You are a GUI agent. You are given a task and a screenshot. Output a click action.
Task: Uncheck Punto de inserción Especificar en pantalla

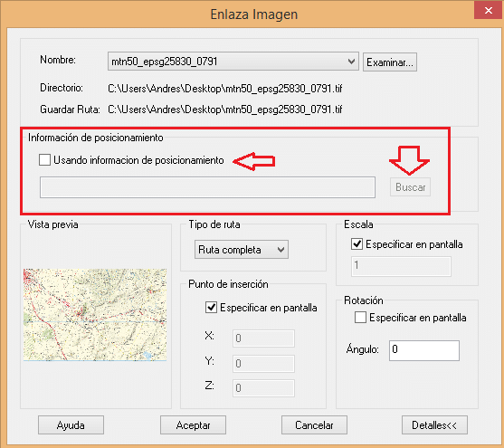(x=211, y=308)
